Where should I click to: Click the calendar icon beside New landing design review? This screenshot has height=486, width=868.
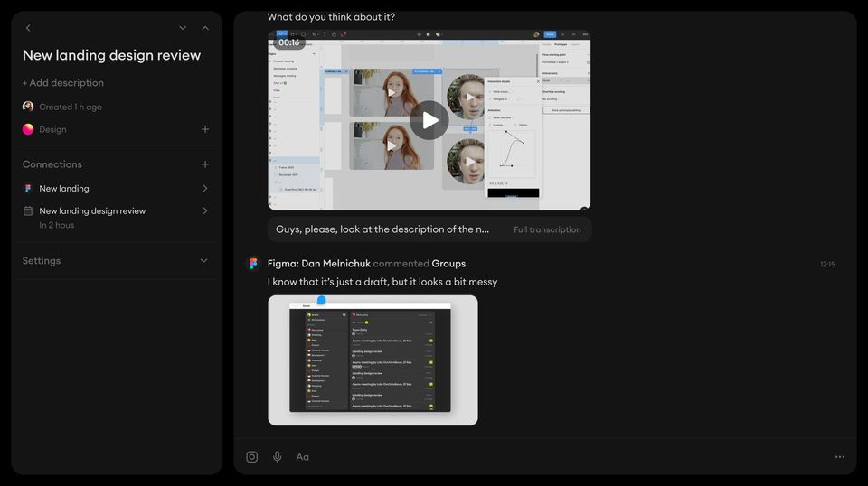click(x=28, y=210)
